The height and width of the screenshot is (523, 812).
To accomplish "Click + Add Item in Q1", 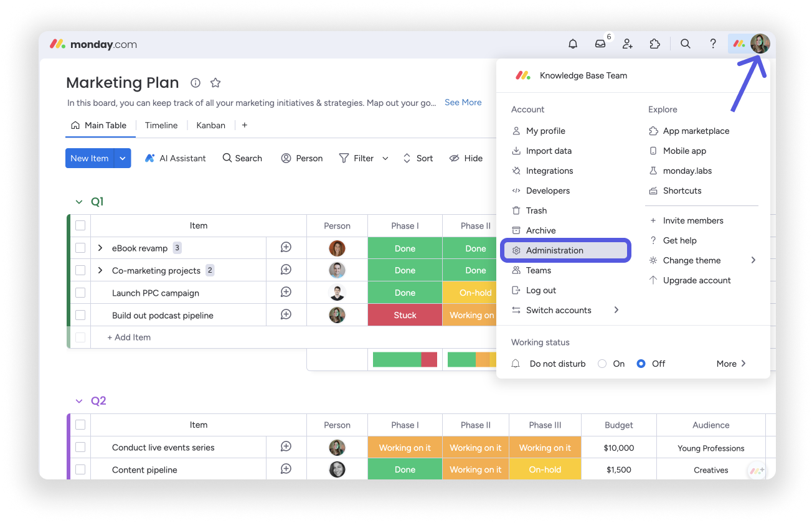I will [129, 337].
